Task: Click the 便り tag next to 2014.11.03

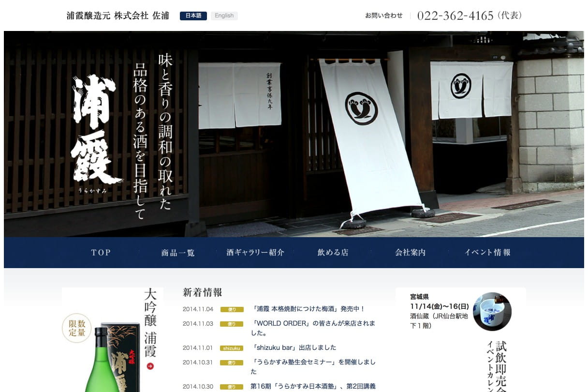Action: tap(232, 324)
